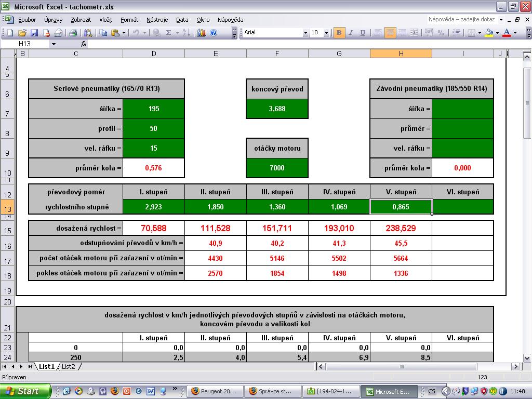Open the Arial font name dropdown

(x=305, y=33)
